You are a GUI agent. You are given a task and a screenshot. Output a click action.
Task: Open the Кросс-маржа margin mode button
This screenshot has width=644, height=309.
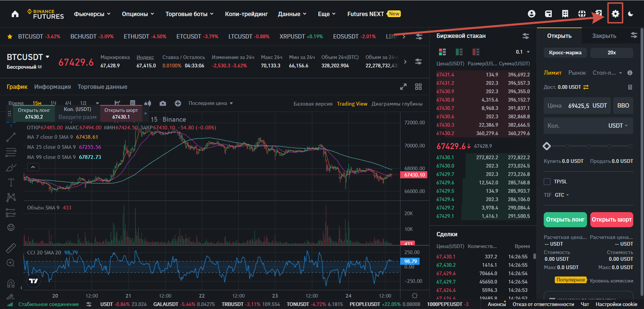pyautogui.click(x=565, y=53)
